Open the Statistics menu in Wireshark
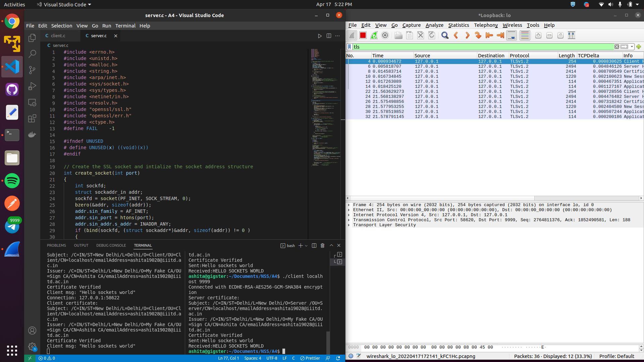The width and height of the screenshot is (644, 362). [458, 25]
